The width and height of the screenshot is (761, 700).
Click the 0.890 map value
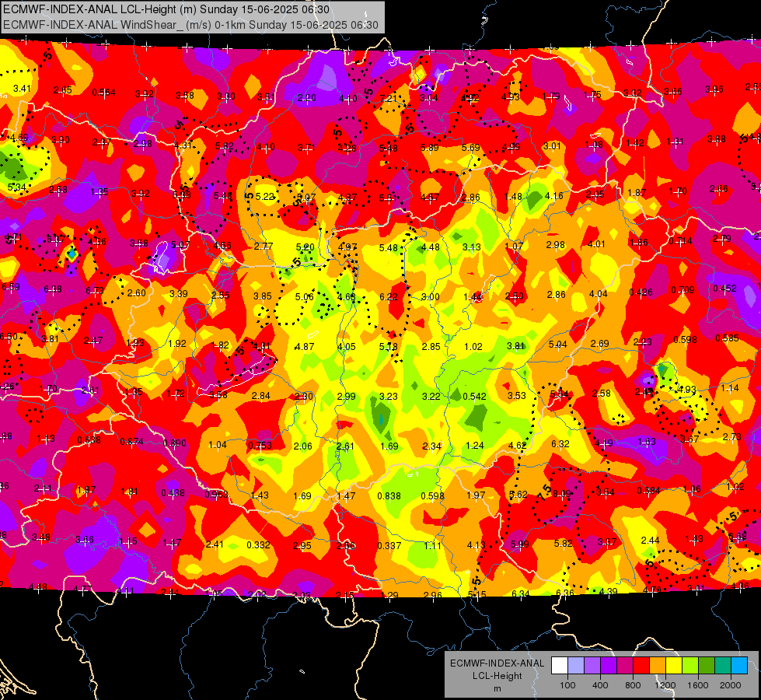pos(175,443)
